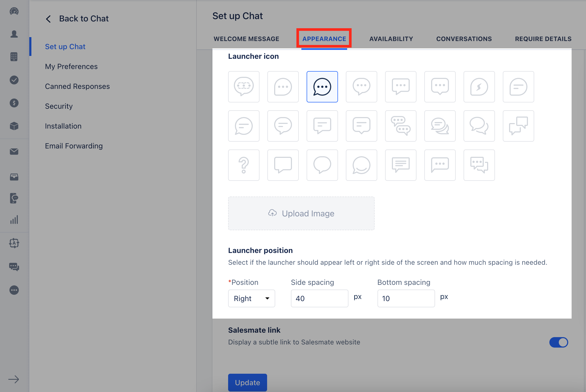The width and height of the screenshot is (586, 392).
Task: Expand sidebar with the arrow icon
Action: (x=14, y=379)
